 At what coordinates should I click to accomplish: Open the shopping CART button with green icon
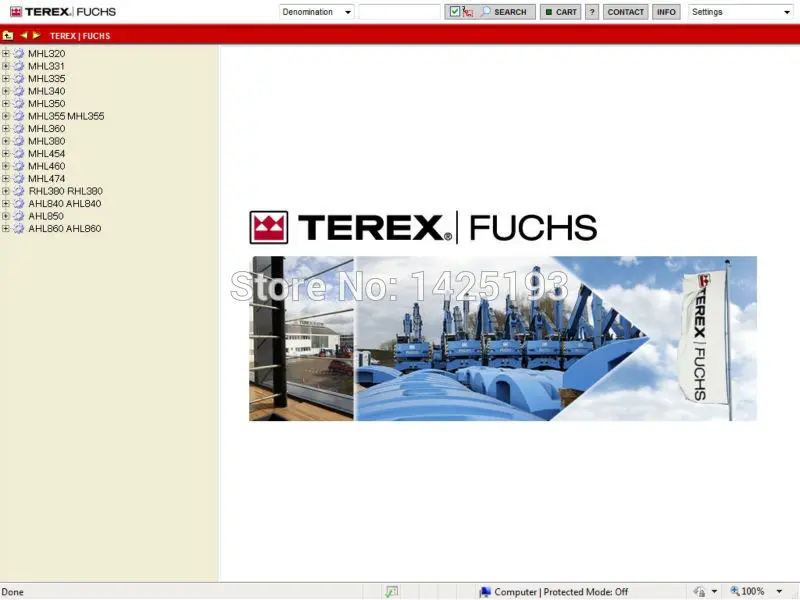tap(561, 12)
